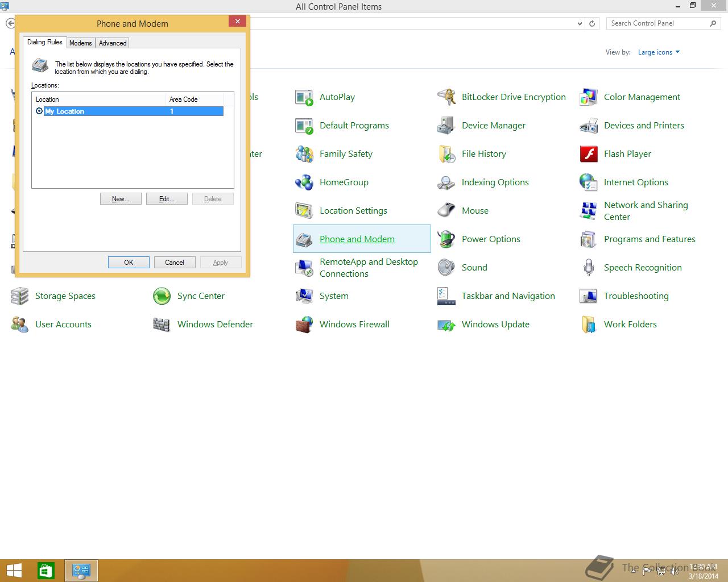
Task: Click the date 3/18/2014 in taskbar
Action: click(704, 576)
